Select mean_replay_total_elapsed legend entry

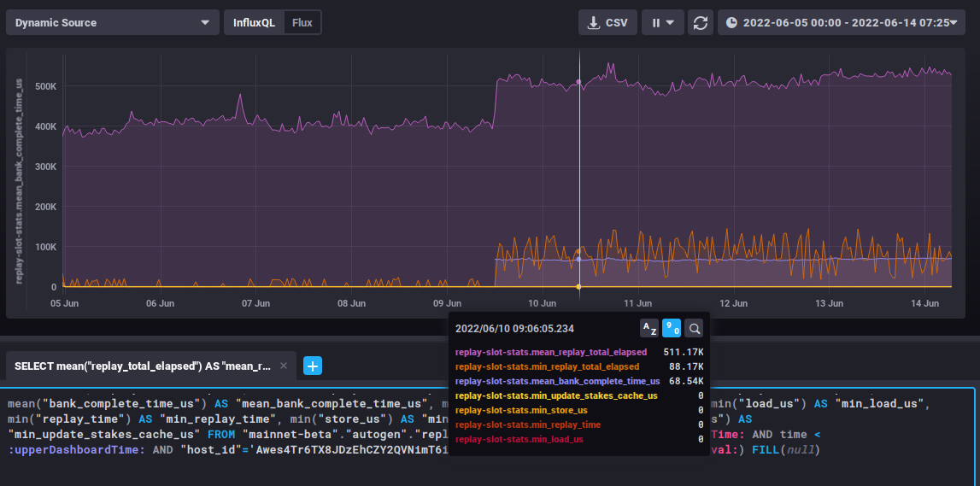click(551, 352)
